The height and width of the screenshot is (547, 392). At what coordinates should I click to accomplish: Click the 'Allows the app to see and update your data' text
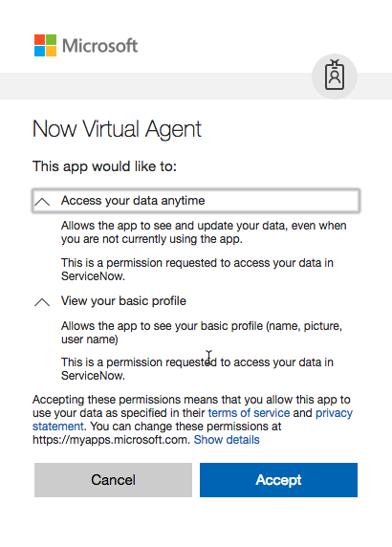tap(204, 232)
